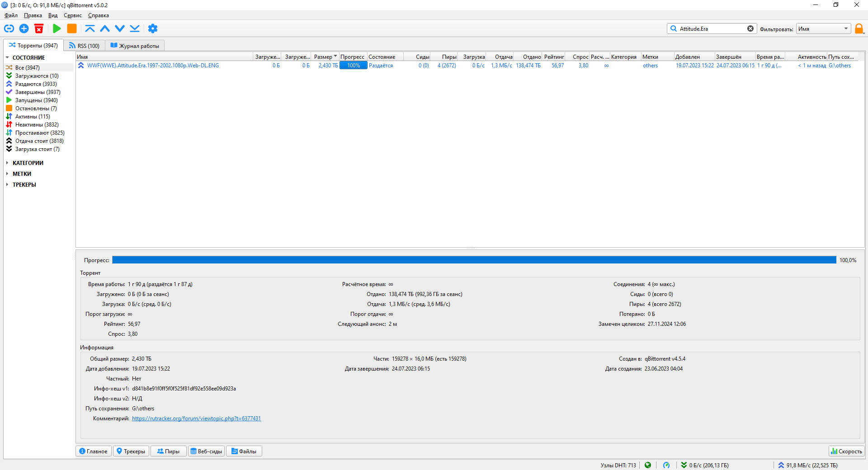Viewport: 868px width, 470px height.
Task: Switch to Торренты (3947) tab
Action: [x=33, y=45]
